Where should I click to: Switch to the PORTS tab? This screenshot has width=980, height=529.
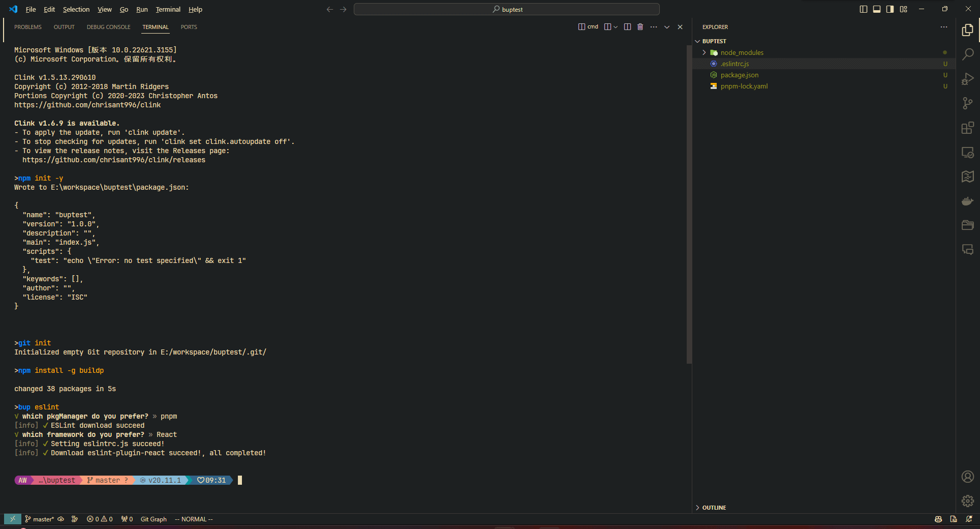tap(189, 27)
